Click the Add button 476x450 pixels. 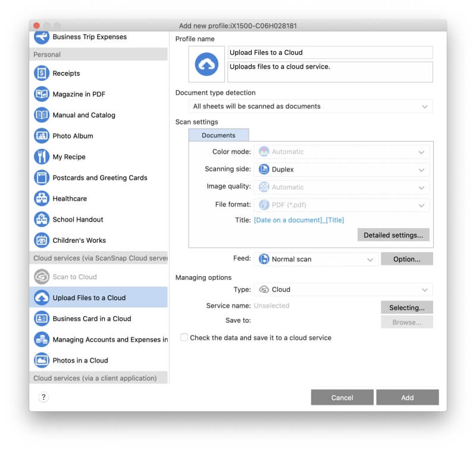click(x=408, y=398)
